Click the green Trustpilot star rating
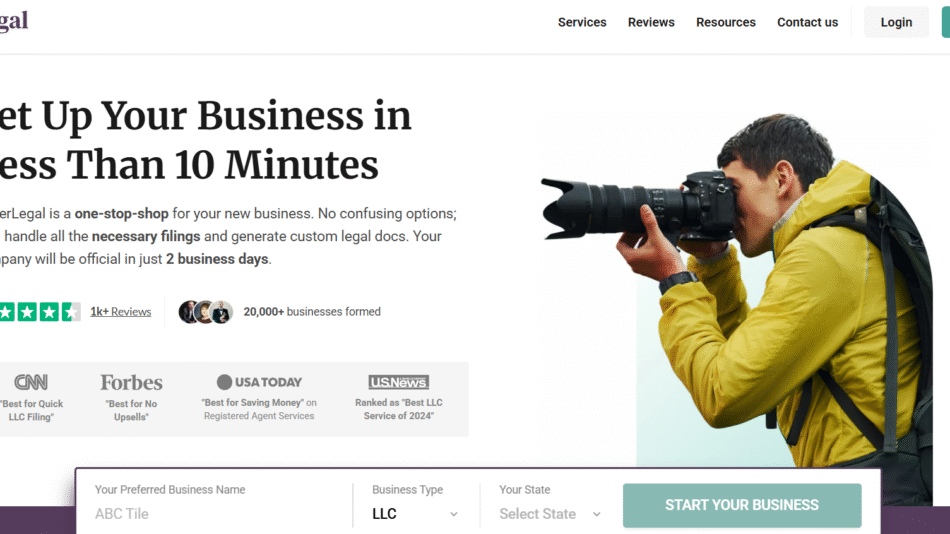Screen dimensions: 950x534 point(39,312)
